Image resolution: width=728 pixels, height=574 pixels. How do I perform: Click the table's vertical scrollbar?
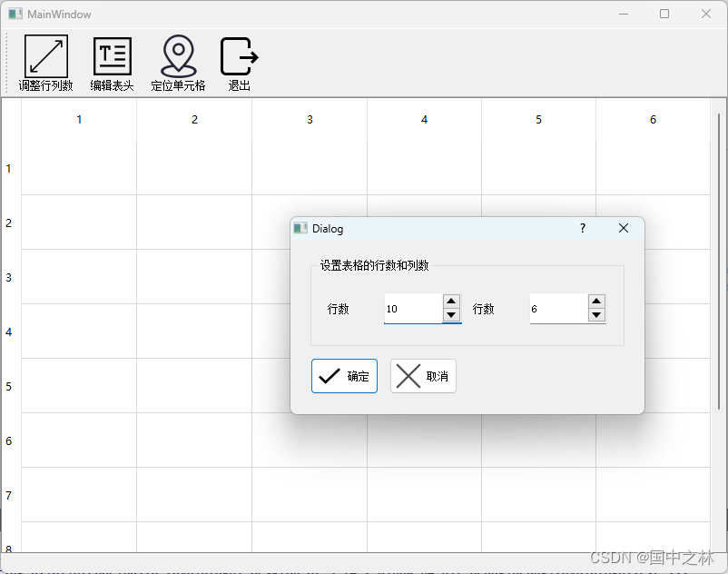coord(719,261)
